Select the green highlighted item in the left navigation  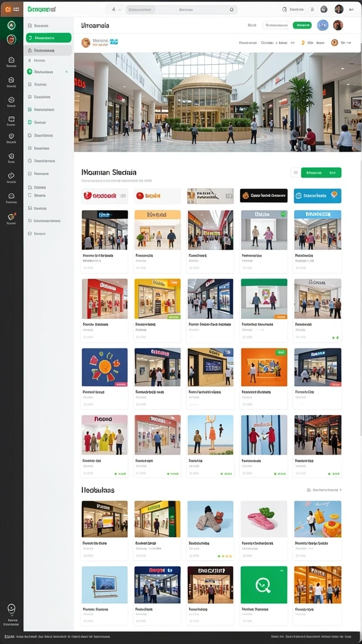pyautogui.click(x=48, y=38)
